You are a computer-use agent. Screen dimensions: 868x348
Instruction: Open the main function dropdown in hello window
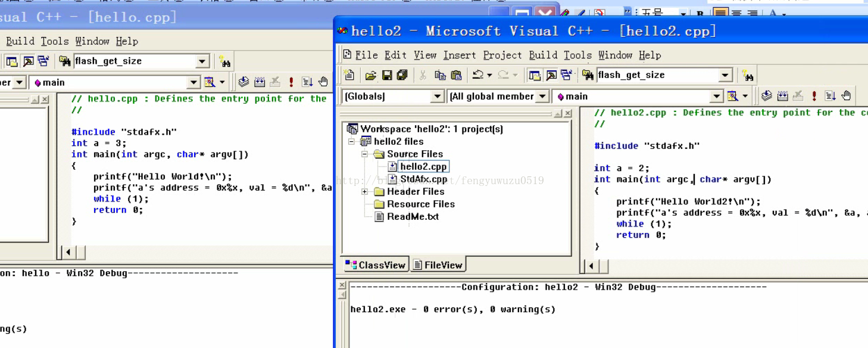click(x=194, y=82)
